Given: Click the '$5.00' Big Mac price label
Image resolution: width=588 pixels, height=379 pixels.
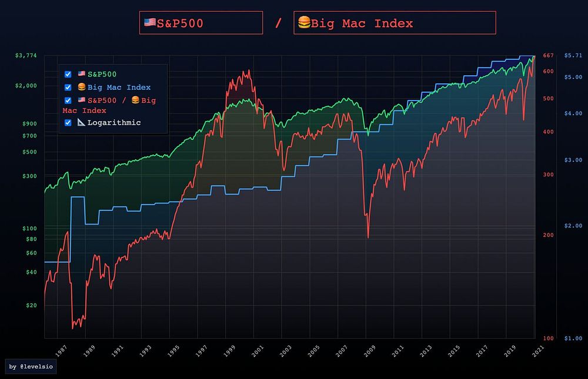Looking at the screenshot, I should pos(573,77).
